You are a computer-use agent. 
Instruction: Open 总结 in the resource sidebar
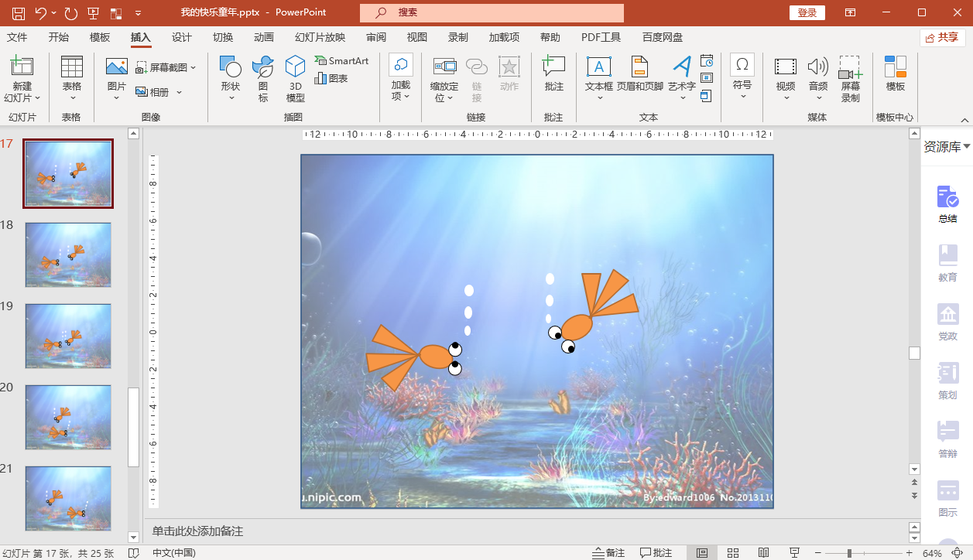coord(947,204)
